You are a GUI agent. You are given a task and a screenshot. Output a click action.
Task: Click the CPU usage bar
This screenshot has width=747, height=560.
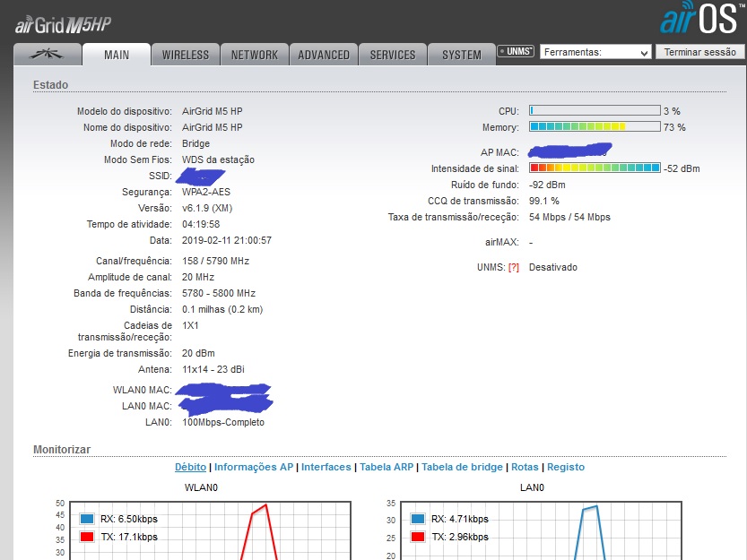click(595, 111)
